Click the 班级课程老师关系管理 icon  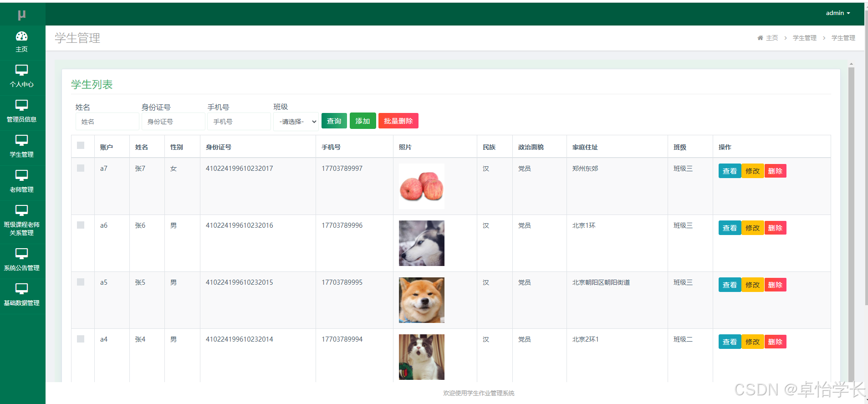coord(21,211)
